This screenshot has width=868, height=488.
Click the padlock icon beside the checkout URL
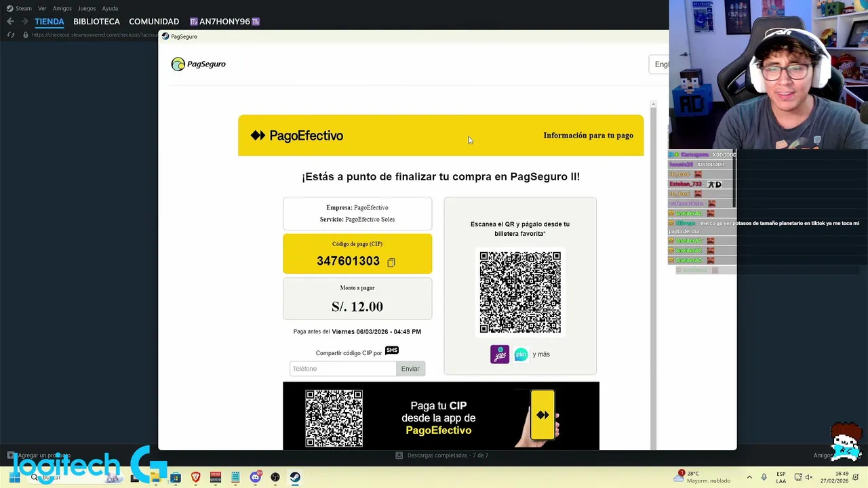click(x=26, y=35)
